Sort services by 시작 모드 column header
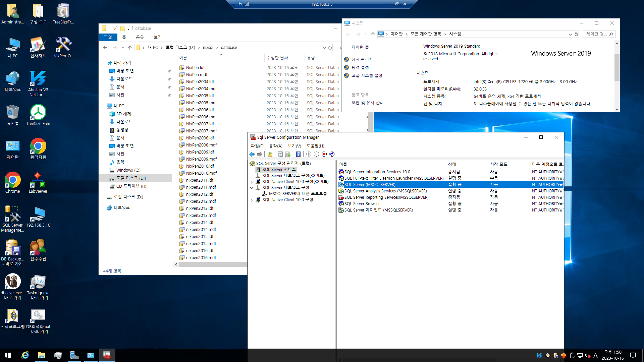Image resolution: width=644 pixels, height=362 pixels. coord(508,164)
